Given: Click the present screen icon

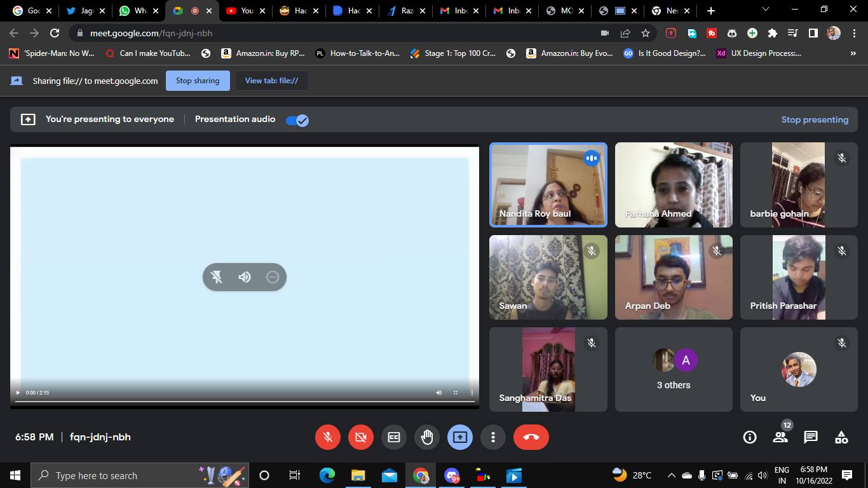Looking at the screenshot, I should [460, 437].
